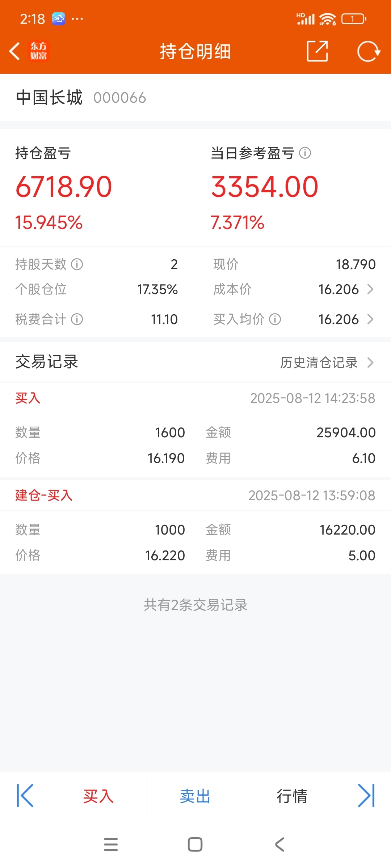The width and height of the screenshot is (391, 868).
Task: Expand the 成本价 16.206 chevron
Action: click(x=370, y=289)
